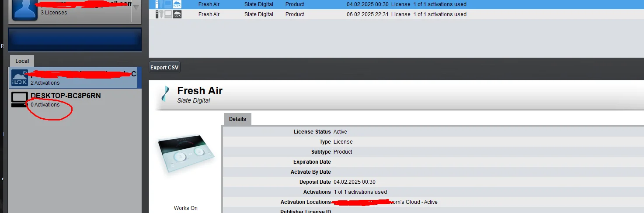Click the cloud icon in the second Fresh Air row

coord(178,14)
